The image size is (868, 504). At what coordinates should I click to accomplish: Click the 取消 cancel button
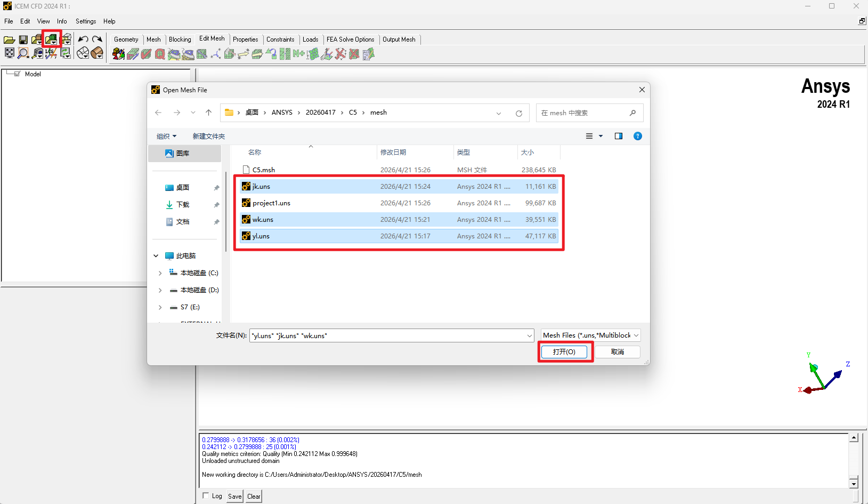click(x=618, y=351)
